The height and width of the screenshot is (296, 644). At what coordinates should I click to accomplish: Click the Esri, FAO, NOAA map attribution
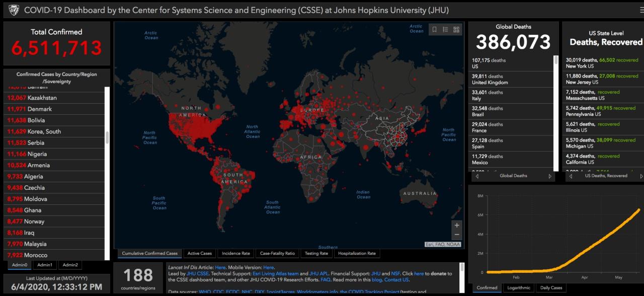(443, 245)
